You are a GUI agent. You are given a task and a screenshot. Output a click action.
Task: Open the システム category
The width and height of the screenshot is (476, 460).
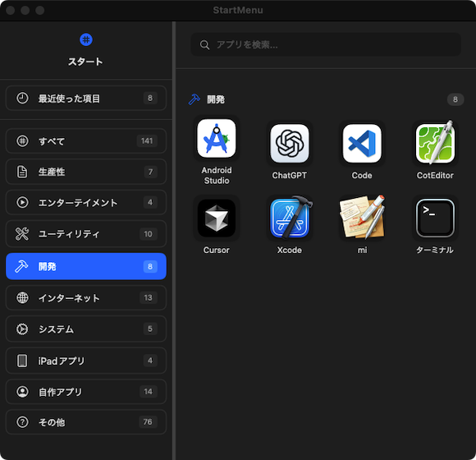click(86, 329)
